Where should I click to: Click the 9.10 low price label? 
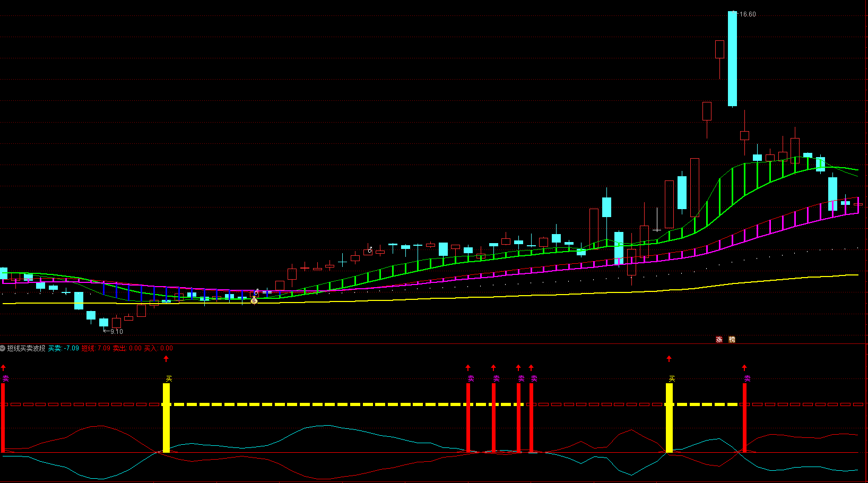click(116, 332)
